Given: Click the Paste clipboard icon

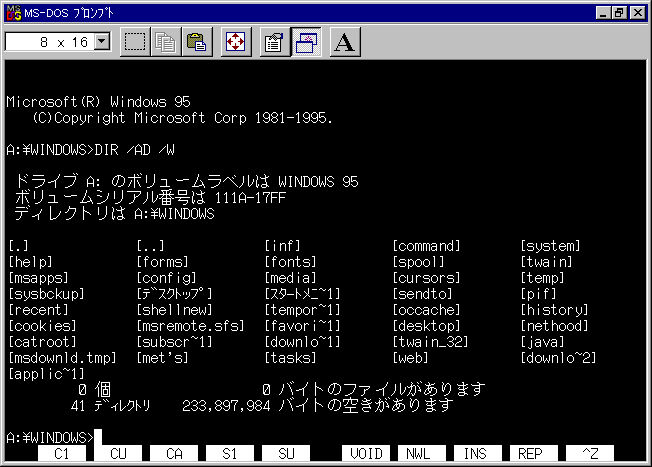Looking at the screenshot, I should [197, 42].
